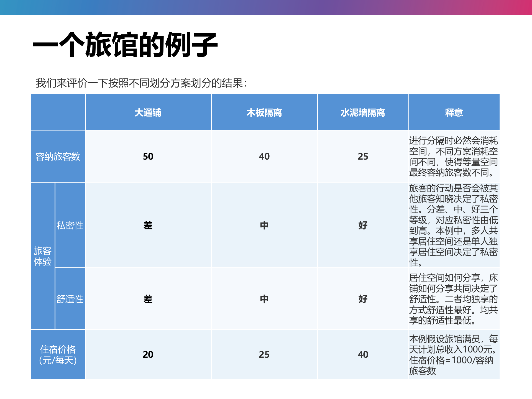The image size is (532, 399).
Task: Click the 差 cell in the 私密性 row
Action: (148, 226)
